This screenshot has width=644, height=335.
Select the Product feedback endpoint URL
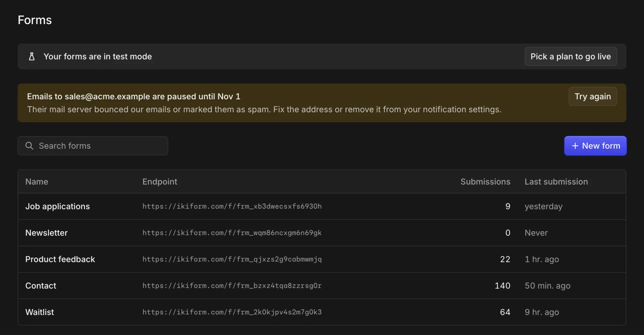coord(232,259)
